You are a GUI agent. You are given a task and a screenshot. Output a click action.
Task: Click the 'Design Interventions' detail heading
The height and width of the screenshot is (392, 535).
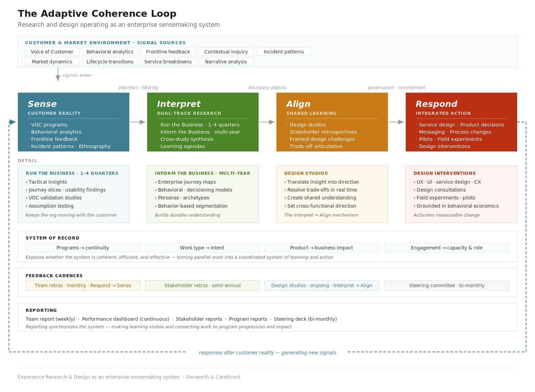[444, 173]
